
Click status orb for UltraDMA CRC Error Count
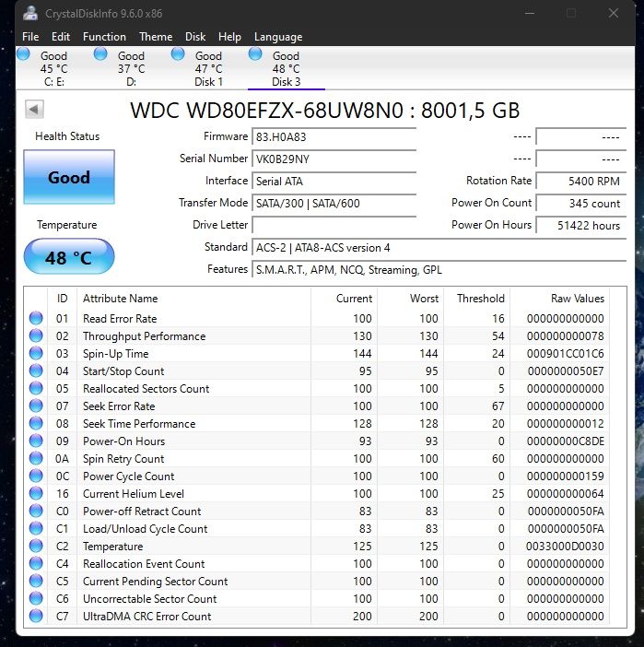36,616
